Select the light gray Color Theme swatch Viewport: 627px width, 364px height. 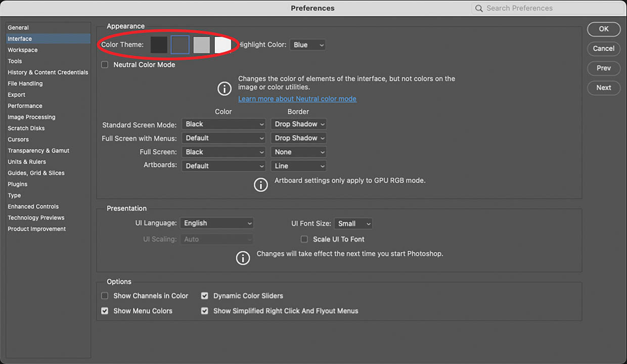click(201, 44)
